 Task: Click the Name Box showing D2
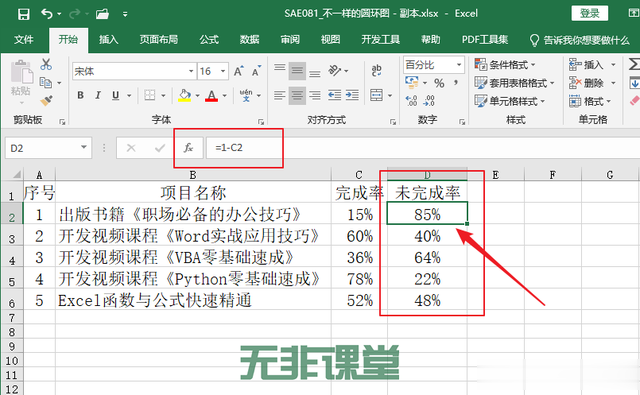[48, 148]
